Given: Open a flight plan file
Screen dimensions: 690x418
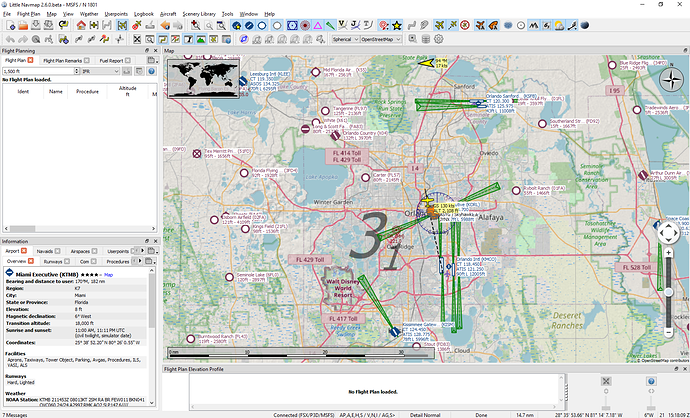Looking at the screenshot, I should pyautogui.click(x=23, y=26).
